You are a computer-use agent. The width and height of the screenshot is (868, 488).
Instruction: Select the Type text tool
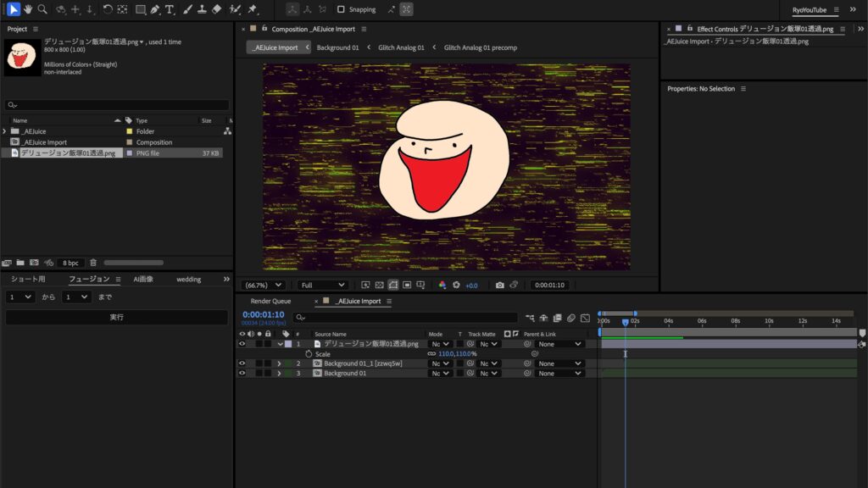click(x=170, y=8)
